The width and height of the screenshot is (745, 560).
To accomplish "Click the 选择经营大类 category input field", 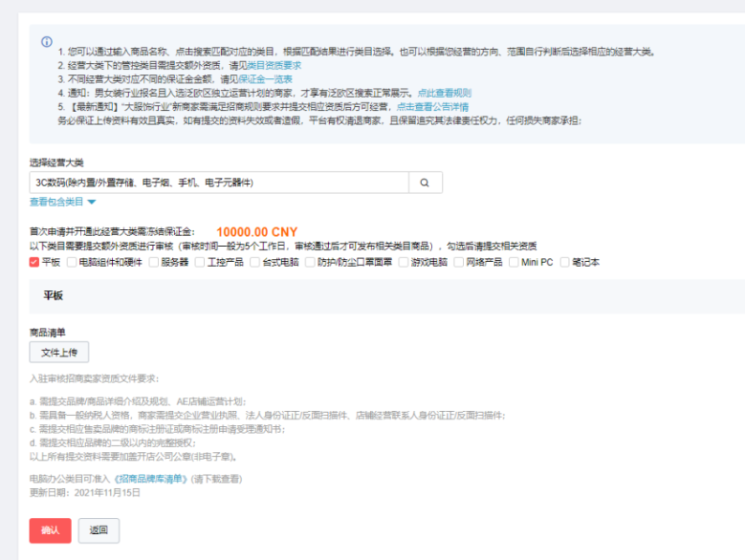I will tap(219, 183).
